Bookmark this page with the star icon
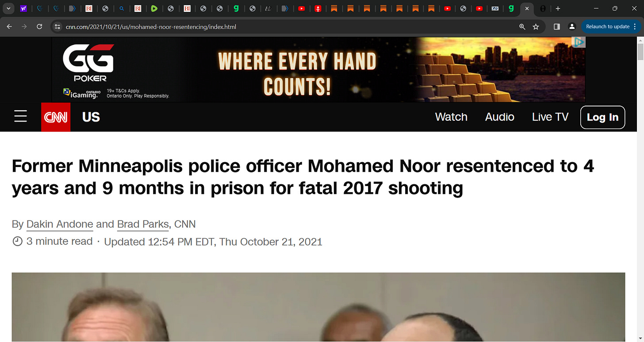 coord(536,27)
